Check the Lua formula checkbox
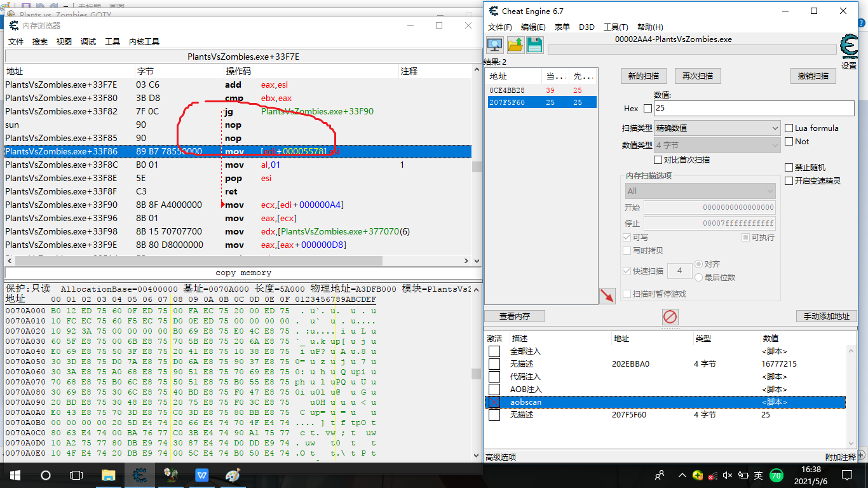Viewport: 868px width, 488px height. pyautogui.click(x=788, y=128)
